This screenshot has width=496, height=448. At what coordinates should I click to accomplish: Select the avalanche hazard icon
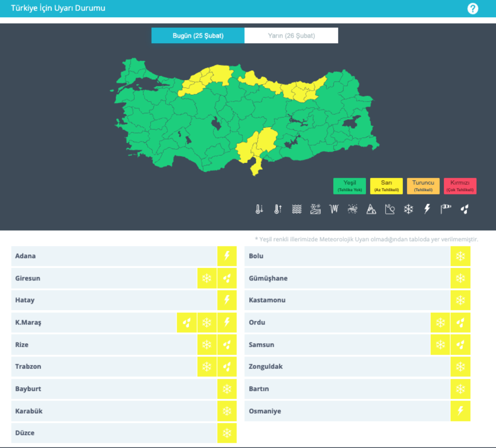click(x=371, y=209)
